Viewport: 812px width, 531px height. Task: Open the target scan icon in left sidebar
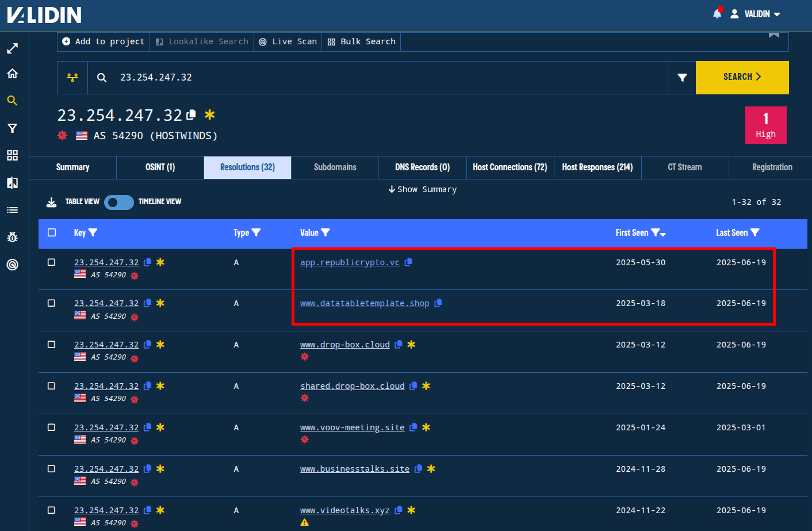point(12,265)
